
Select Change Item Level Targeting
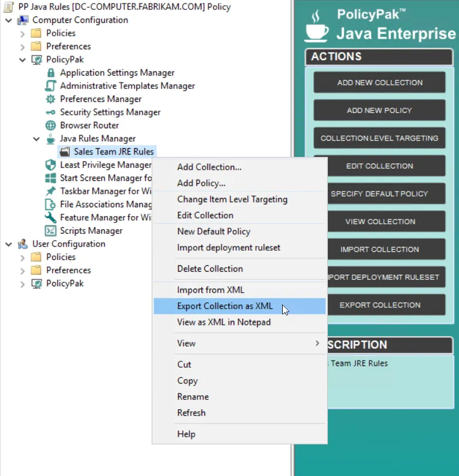[239, 199]
